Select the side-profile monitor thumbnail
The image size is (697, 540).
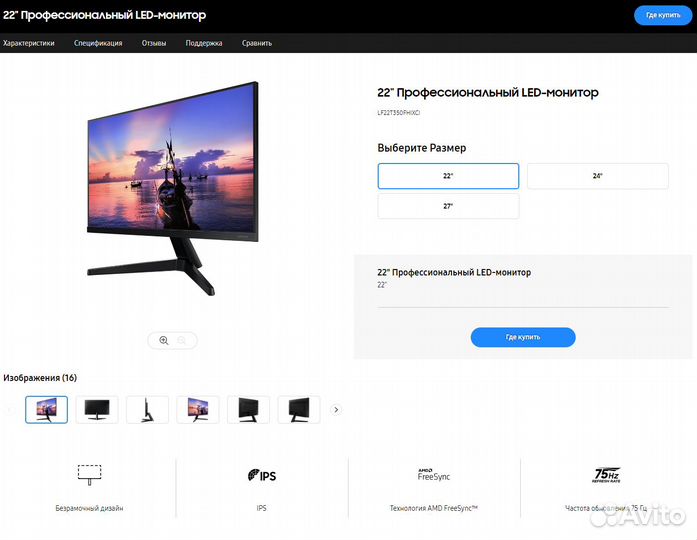click(x=148, y=410)
